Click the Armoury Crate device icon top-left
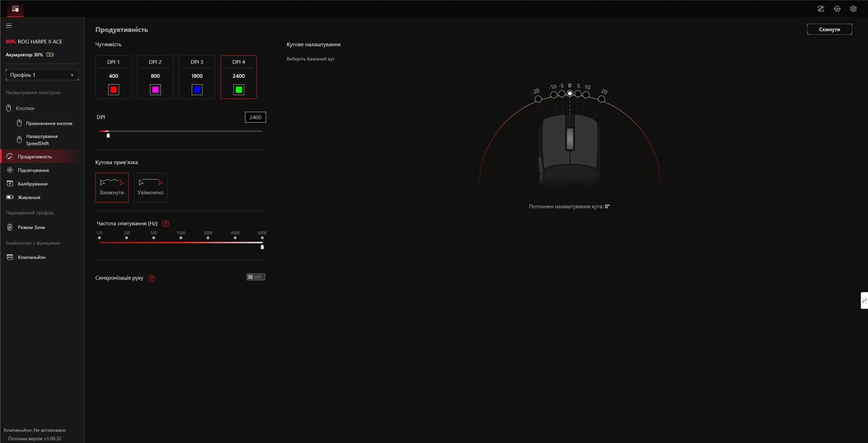Viewport: 868px width, 443px height. point(15,9)
